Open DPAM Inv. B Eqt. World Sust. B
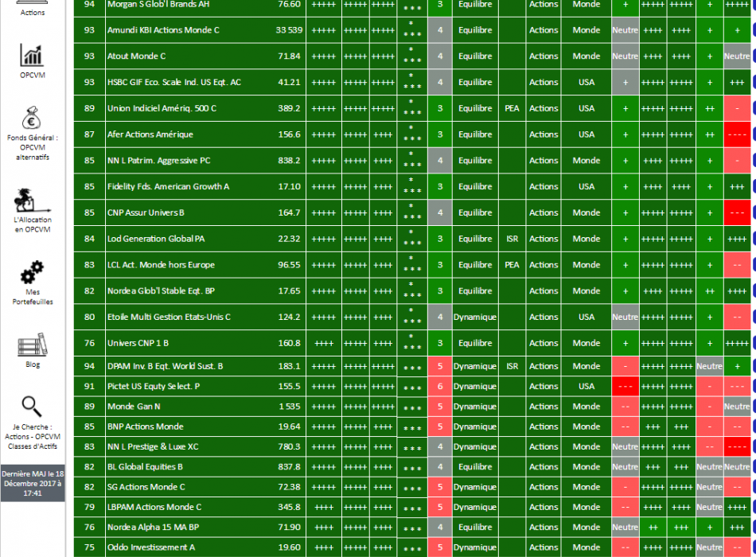The height and width of the screenshot is (557, 756). 165,366
